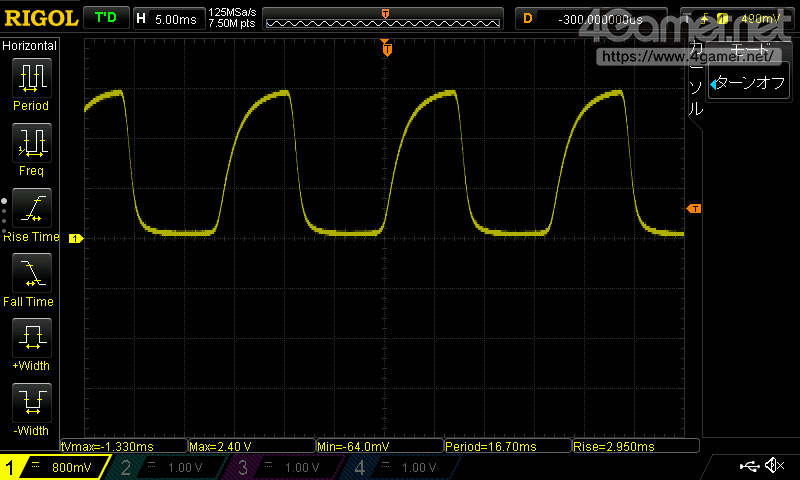Open the Horizontal measurement menu header
The image size is (800, 480).
tap(30, 46)
